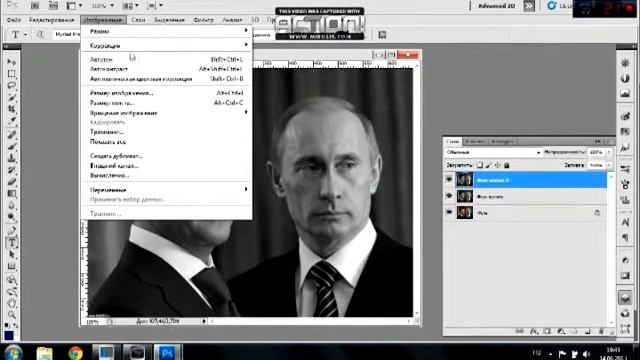Select the Move tool
Screen dimensions: 640x360
pos(11,62)
